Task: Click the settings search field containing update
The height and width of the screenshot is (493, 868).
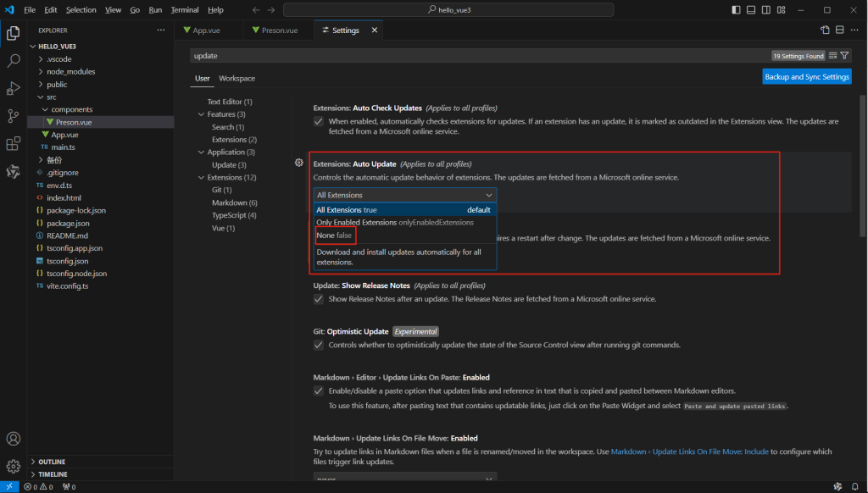Action: point(479,55)
